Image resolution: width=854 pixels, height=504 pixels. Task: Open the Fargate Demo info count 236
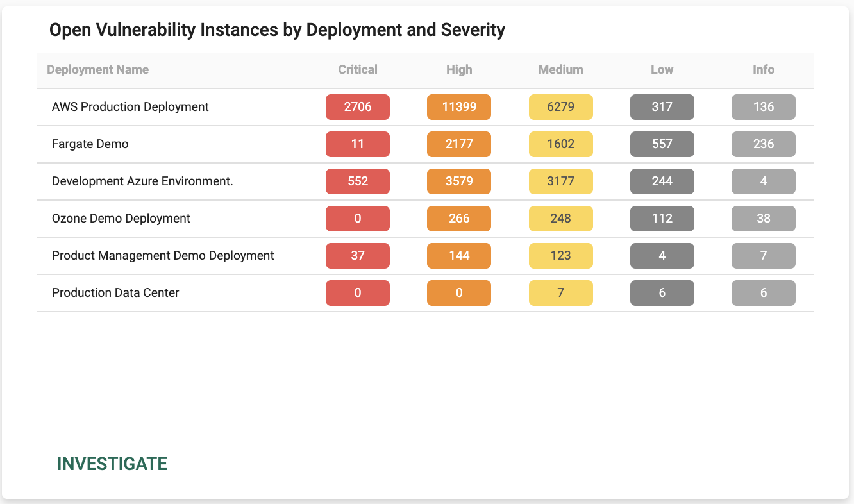point(764,144)
